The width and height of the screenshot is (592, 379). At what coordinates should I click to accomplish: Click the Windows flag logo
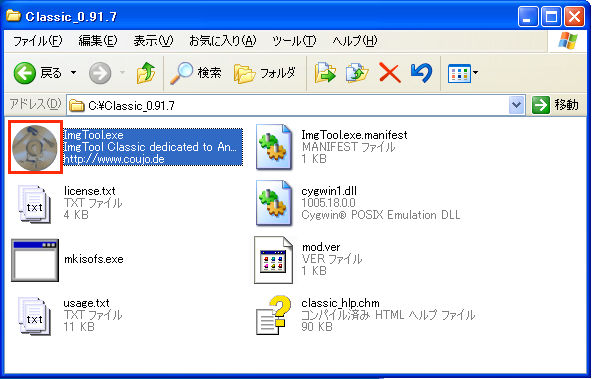(568, 41)
